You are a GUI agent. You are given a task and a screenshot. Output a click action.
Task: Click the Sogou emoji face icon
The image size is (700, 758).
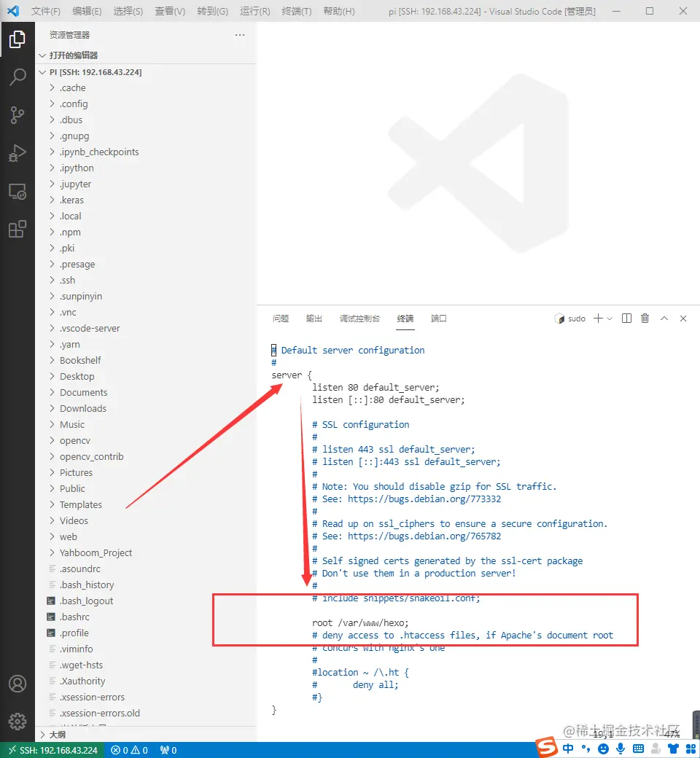603,749
